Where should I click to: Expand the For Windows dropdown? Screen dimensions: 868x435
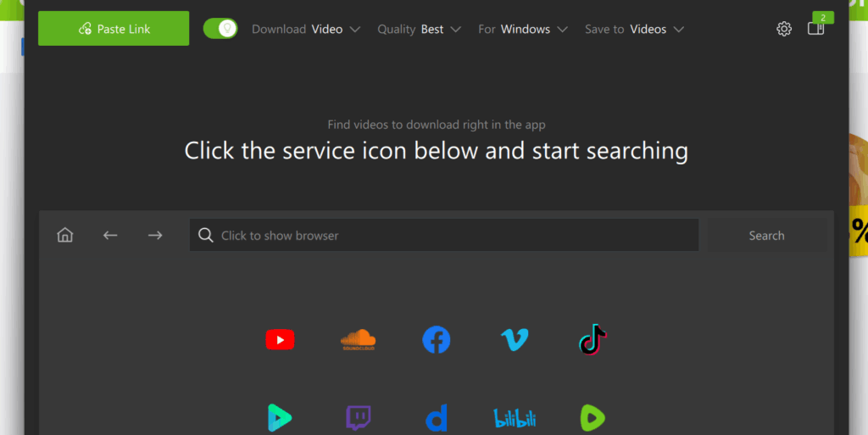coord(523,29)
